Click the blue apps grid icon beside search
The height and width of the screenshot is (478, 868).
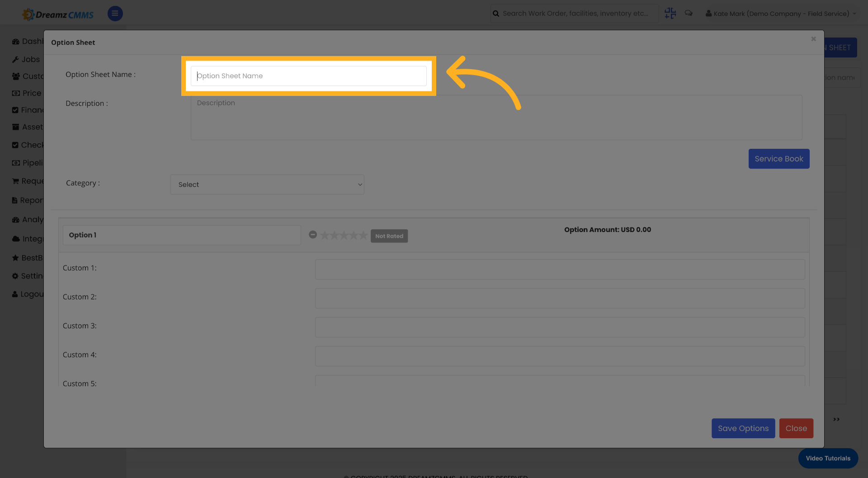(x=670, y=13)
